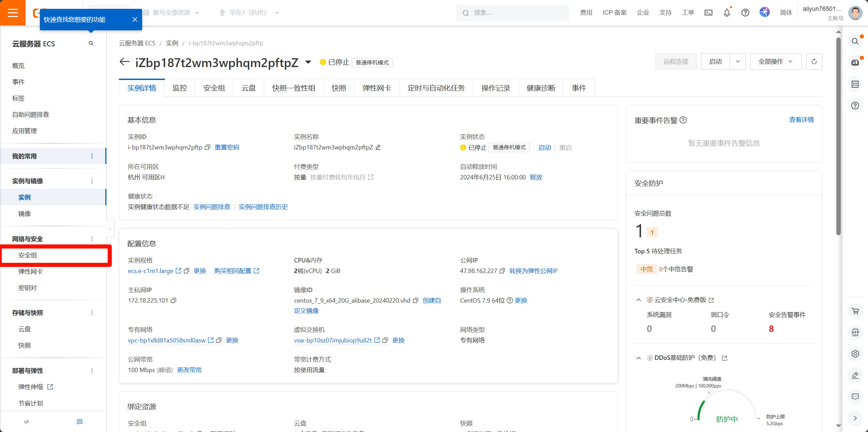Open the feedback icon at sidebar bottom
868x432 pixels.
[x=80, y=422]
